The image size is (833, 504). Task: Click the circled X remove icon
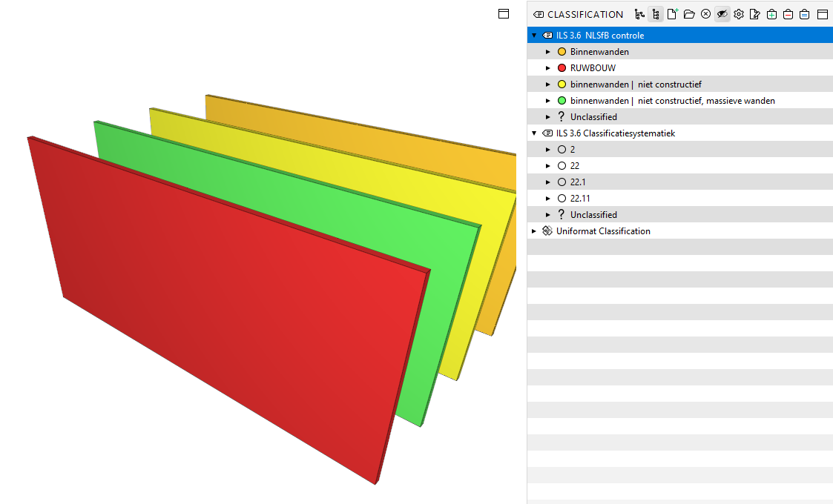(705, 14)
